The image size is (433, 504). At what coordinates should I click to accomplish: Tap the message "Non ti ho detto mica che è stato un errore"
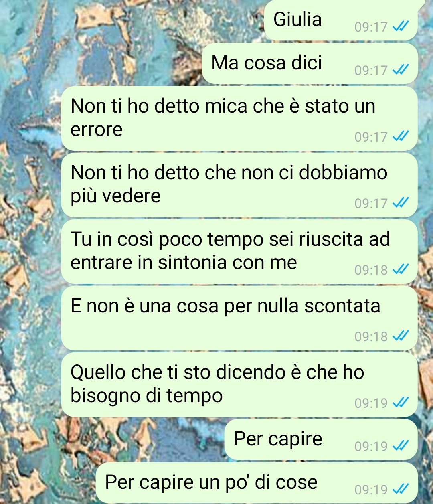[239, 118]
